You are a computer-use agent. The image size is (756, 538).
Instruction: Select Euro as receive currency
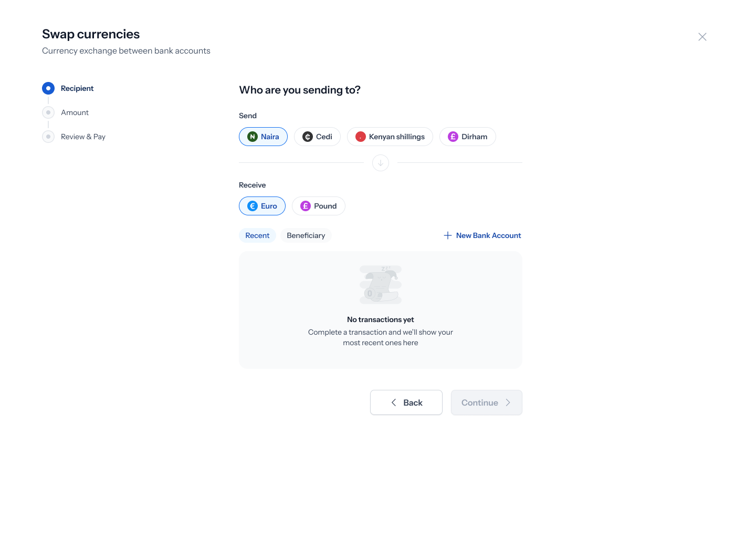[x=262, y=206]
